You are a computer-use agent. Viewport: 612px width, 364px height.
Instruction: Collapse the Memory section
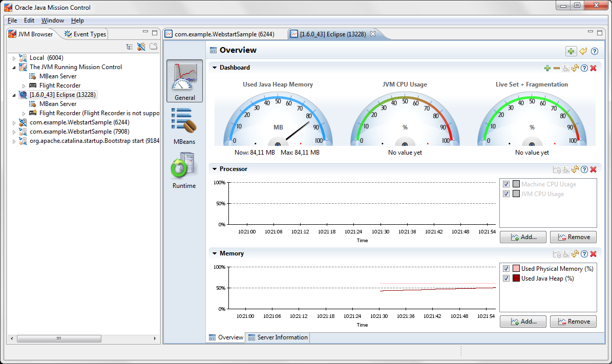(214, 253)
